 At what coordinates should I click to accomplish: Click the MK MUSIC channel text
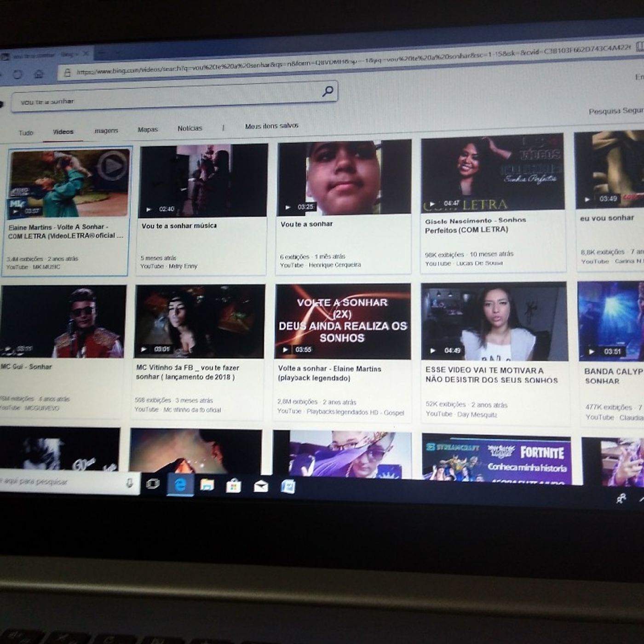coord(46,267)
